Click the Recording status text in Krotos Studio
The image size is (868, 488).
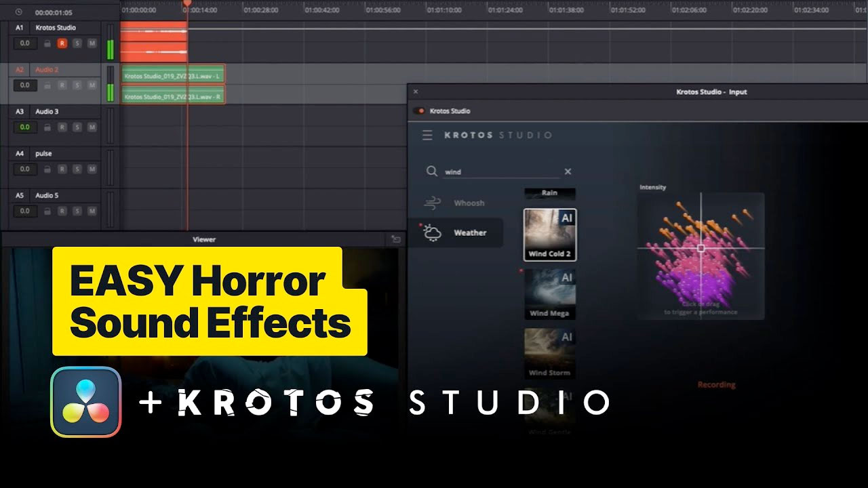pos(717,384)
